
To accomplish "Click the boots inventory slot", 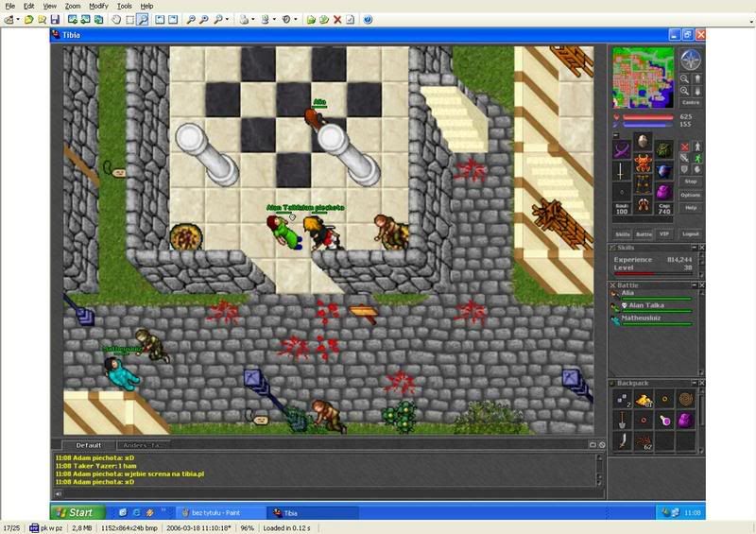I will (x=643, y=205).
